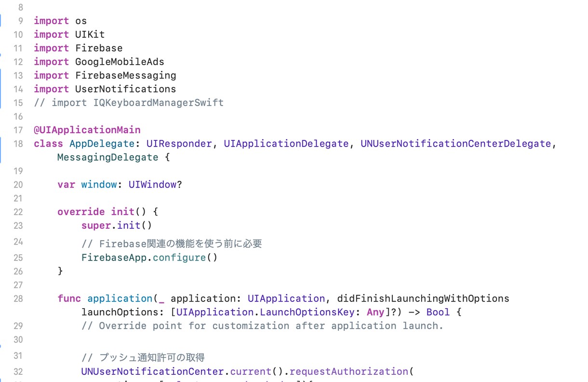Click 'func' keyword on line 28
Image resolution: width=588 pixels, height=382 pixels.
click(x=69, y=298)
